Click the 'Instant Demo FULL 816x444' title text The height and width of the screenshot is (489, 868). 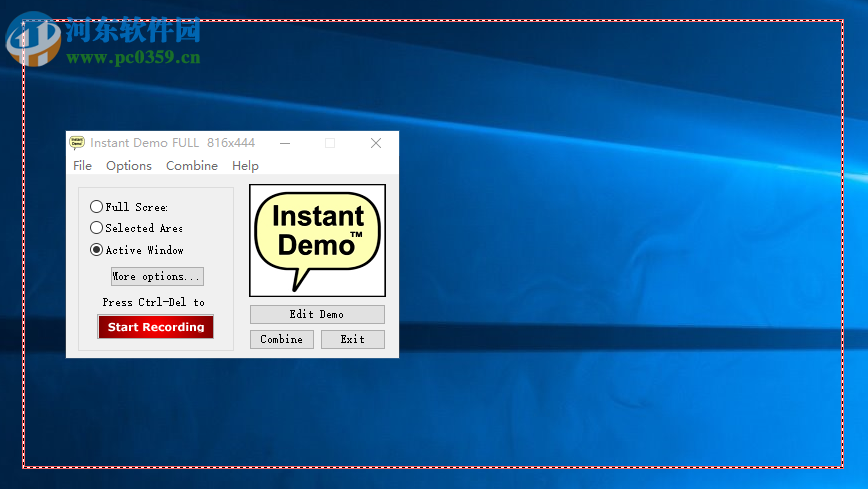pyautogui.click(x=172, y=143)
